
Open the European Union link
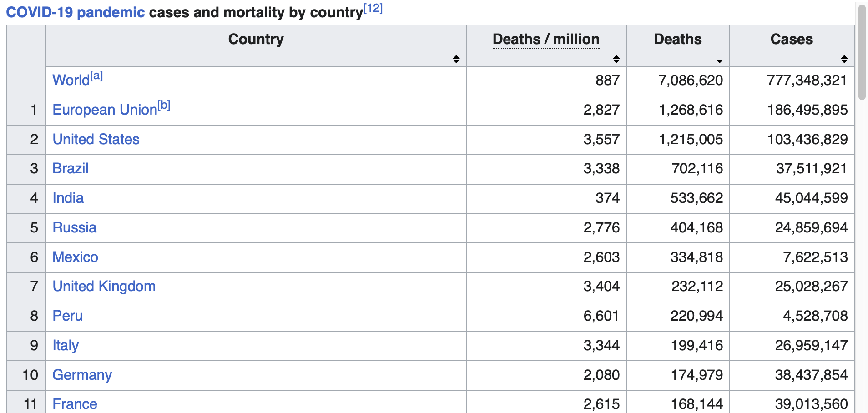(x=105, y=110)
